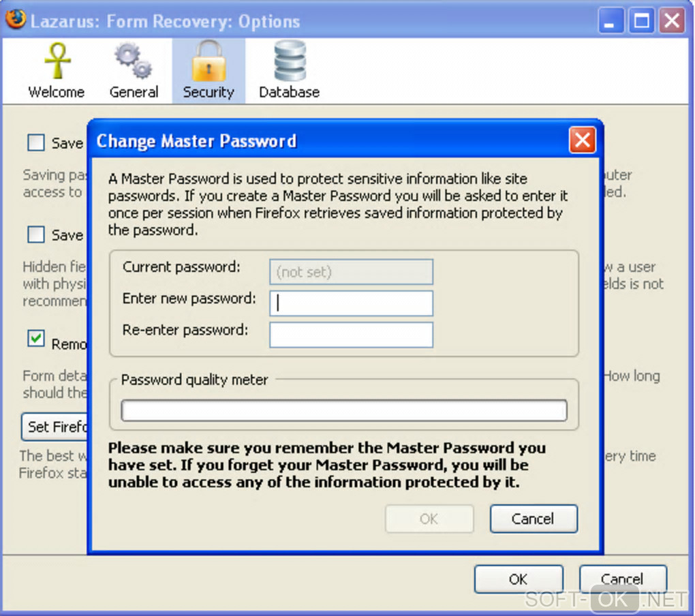The image size is (695, 616).
Task: Click the 'Password quality meter' label
Action: [195, 380]
